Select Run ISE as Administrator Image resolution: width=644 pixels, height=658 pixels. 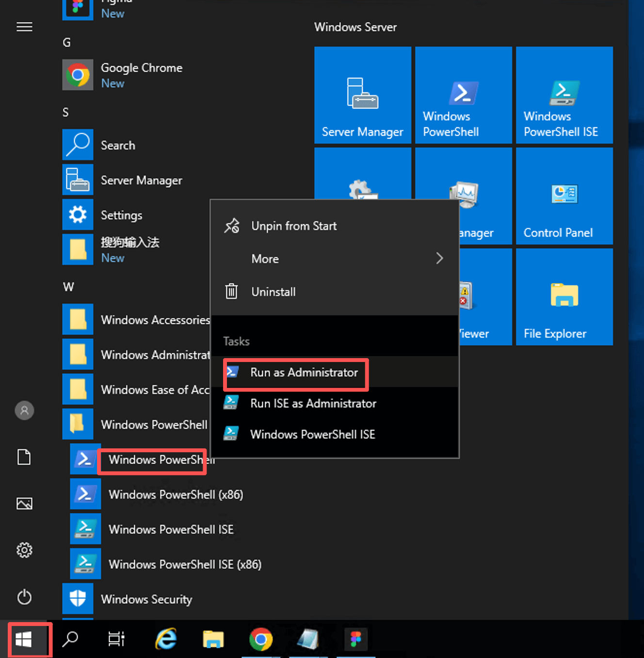point(335,403)
